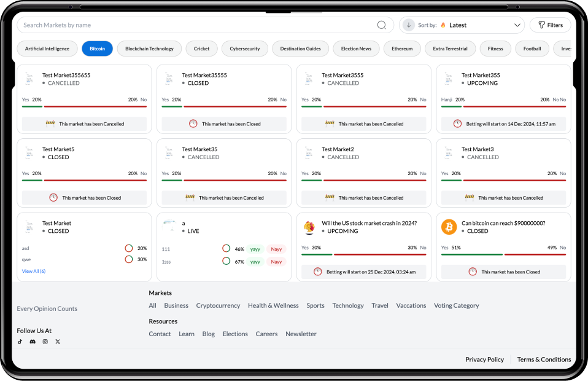Open the Filters panel
This screenshot has height=381, width=588.
click(x=550, y=25)
